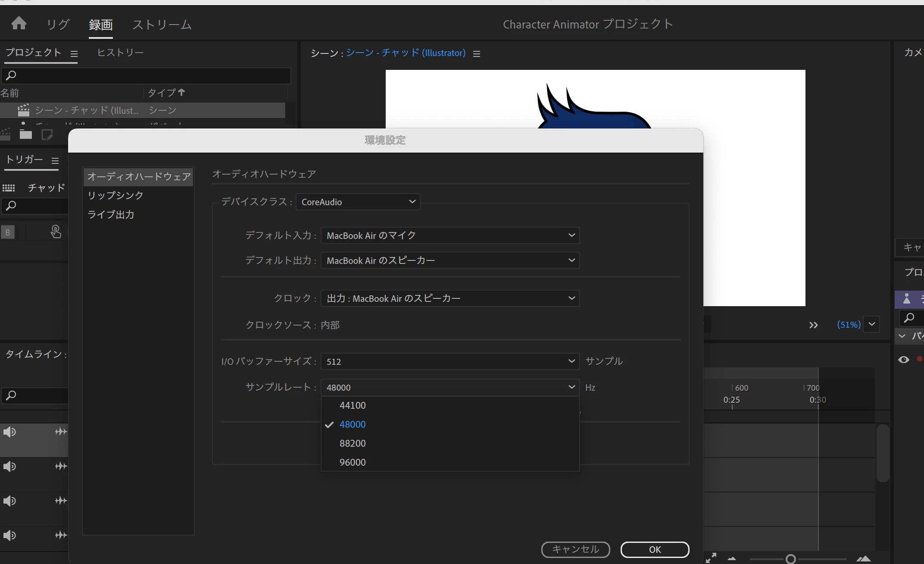This screenshot has height=564, width=924.
Task: Select リップシンク in preferences sidebar
Action: (115, 195)
